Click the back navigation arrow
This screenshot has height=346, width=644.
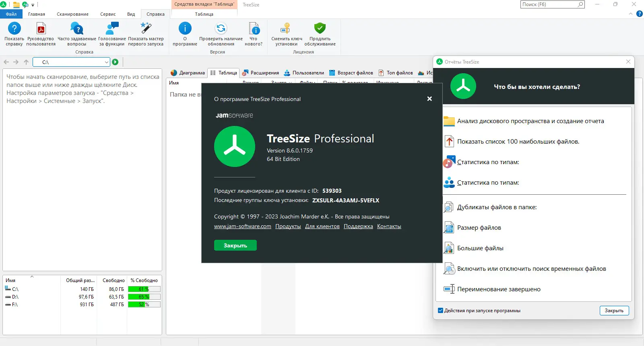coord(6,62)
